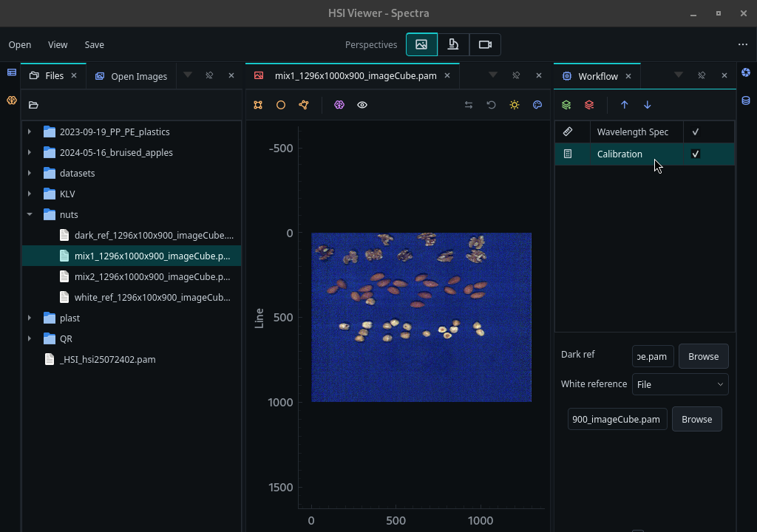Expand the 2023-09-19_PP_PE_plastics folder
The image size is (757, 532).
[30, 132]
